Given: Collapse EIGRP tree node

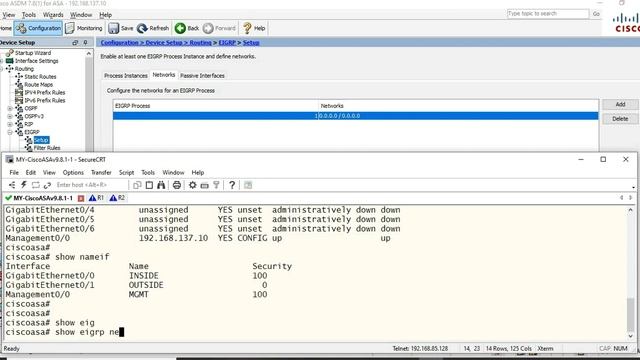Looking at the screenshot, I should [x=10, y=132].
